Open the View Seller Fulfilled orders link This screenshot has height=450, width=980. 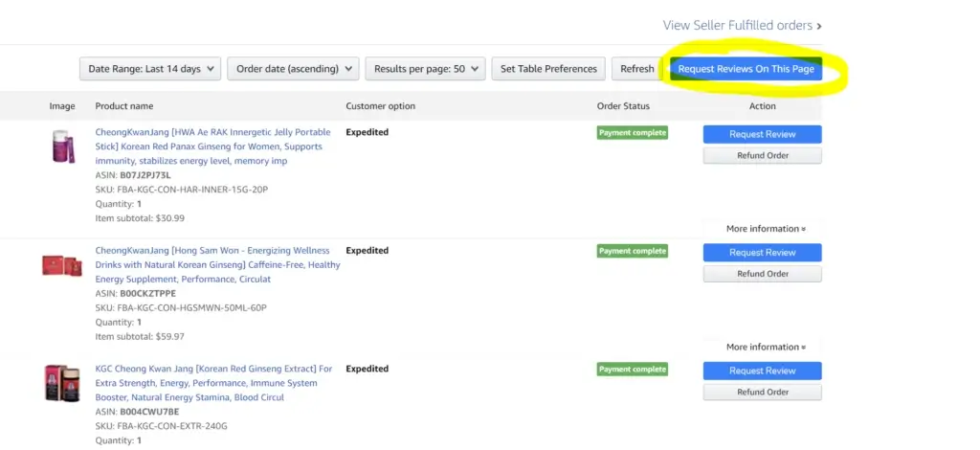pyautogui.click(x=742, y=25)
